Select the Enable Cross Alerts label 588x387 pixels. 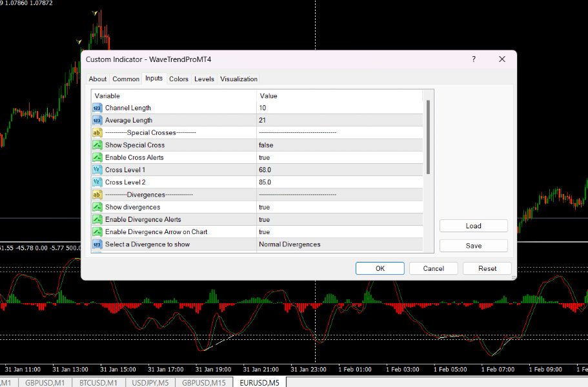[134, 157]
